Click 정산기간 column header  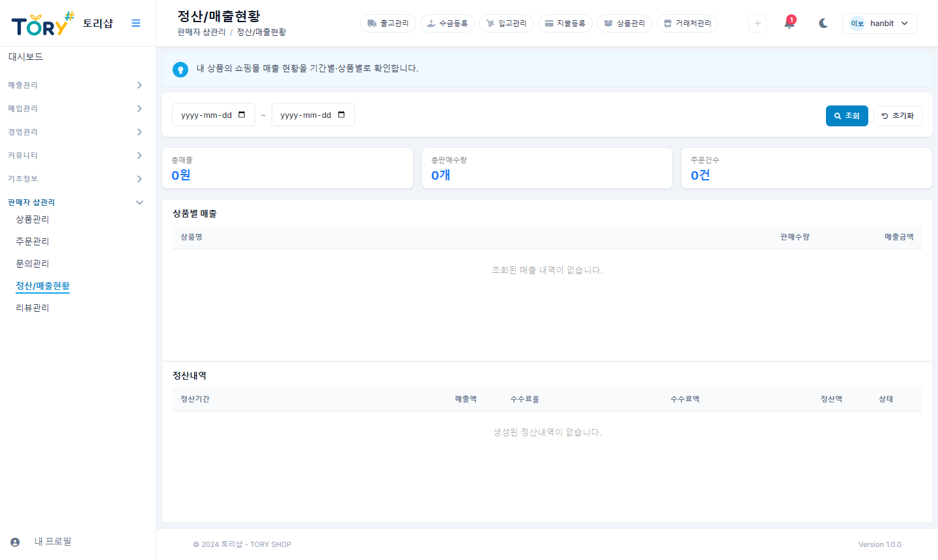195,399
